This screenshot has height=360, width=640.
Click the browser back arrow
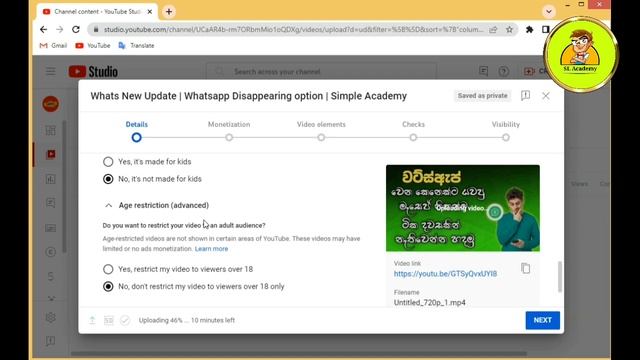(43, 29)
